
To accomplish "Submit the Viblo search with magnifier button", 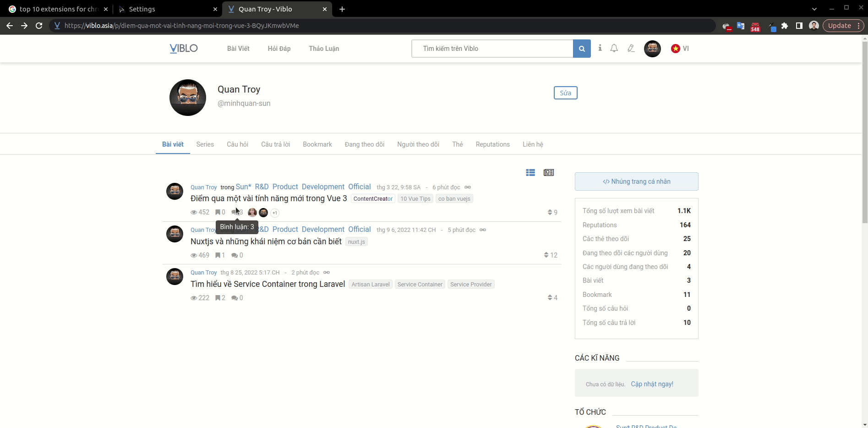I will coord(582,49).
